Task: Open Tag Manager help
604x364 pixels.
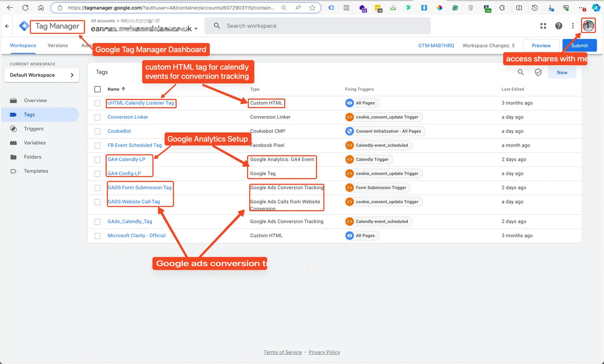Action: tap(559, 25)
